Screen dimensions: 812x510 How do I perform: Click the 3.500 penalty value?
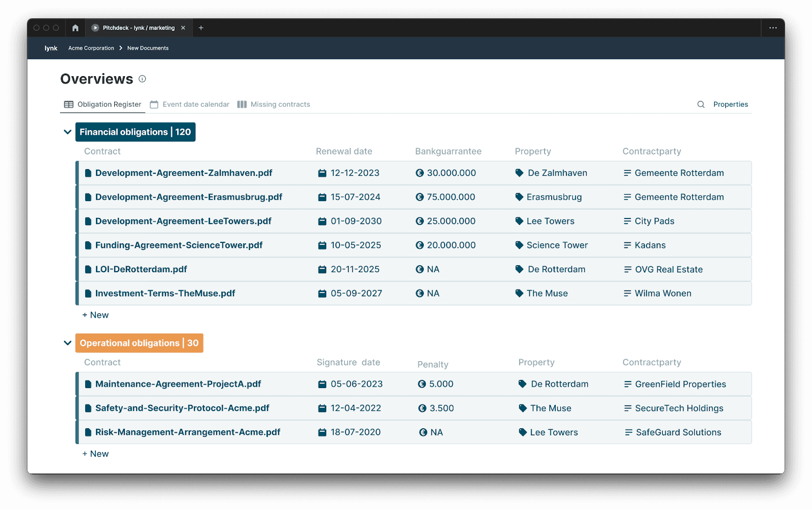(x=442, y=408)
